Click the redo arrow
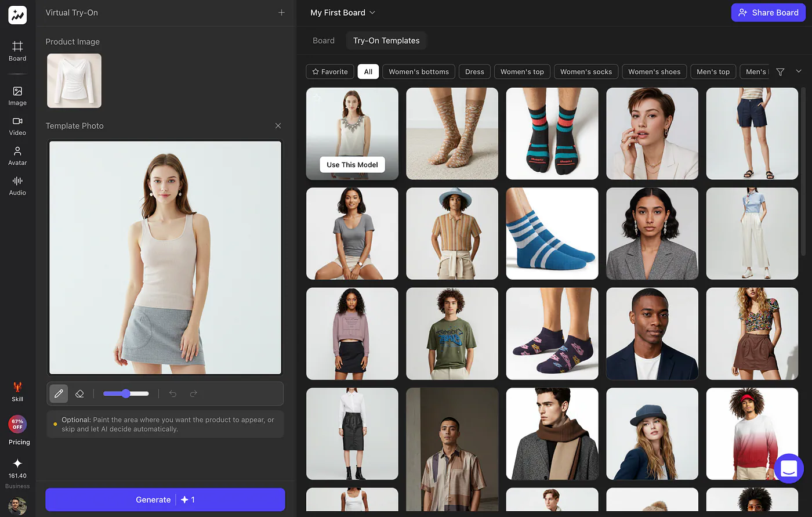This screenshot has height=517, width=812. [194, 393]
